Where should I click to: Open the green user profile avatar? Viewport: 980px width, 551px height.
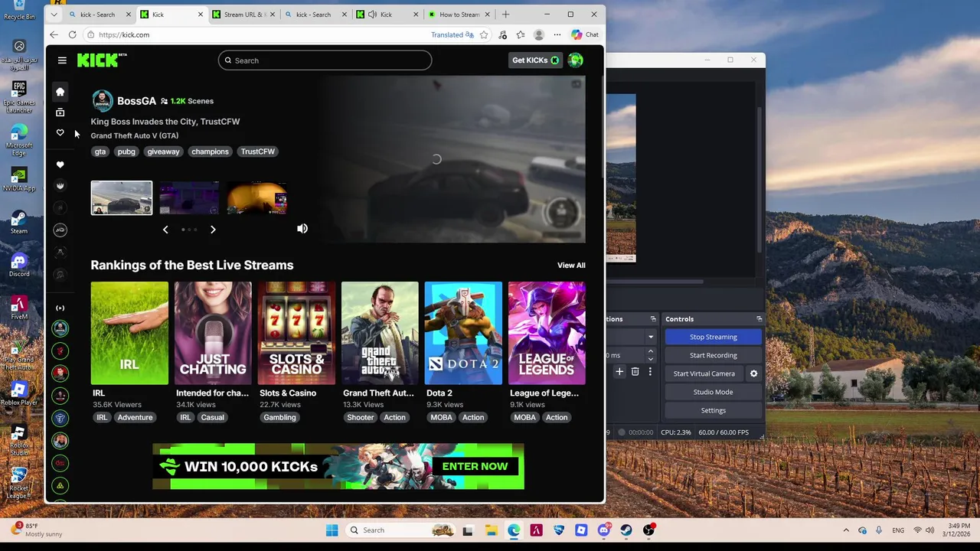(x=575, y=60)
